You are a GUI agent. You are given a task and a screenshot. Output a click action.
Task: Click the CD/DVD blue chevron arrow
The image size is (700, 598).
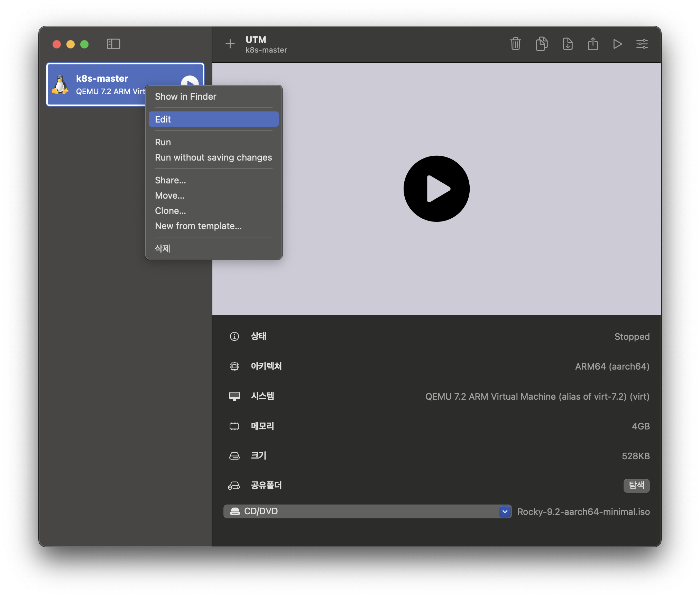coord(505,511)
